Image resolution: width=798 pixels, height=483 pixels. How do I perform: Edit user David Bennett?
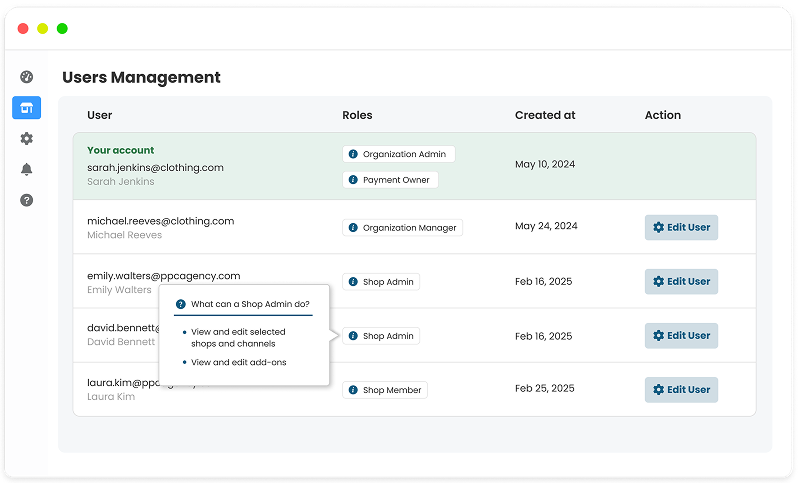click(x=681, y=336)
